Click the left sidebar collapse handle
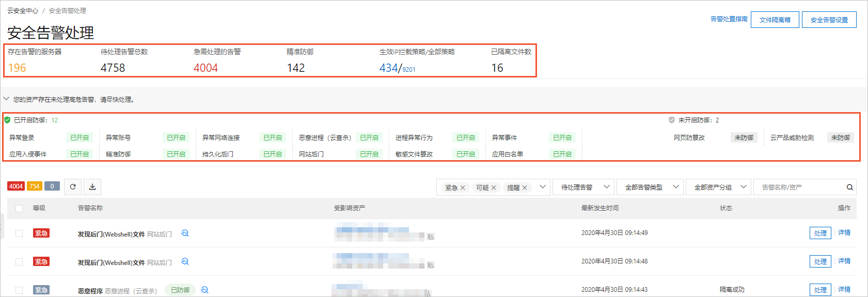The height and width of the screenshot is (297, 868). (x=2, y=227)
